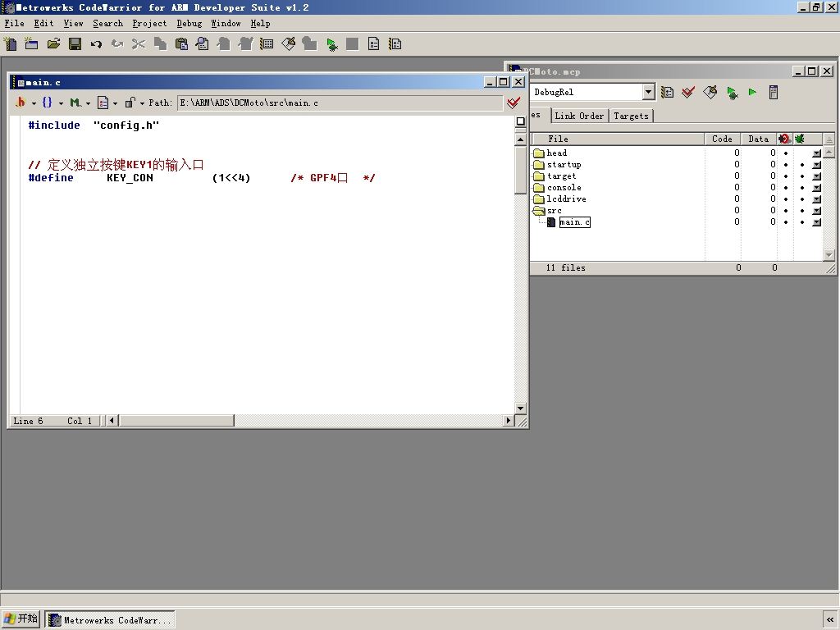The image size is (840, 630).
Task: Expand the startup folder group
Action: point(539,164)
